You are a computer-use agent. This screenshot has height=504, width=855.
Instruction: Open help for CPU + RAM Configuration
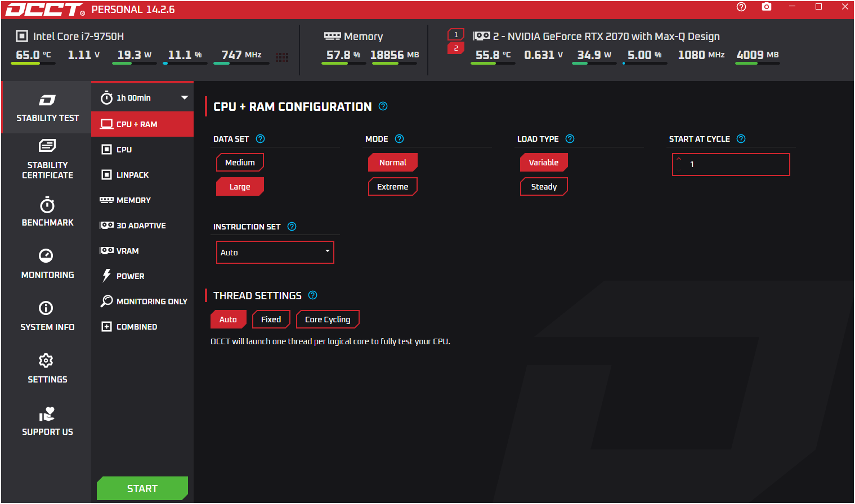click(383, 106)
